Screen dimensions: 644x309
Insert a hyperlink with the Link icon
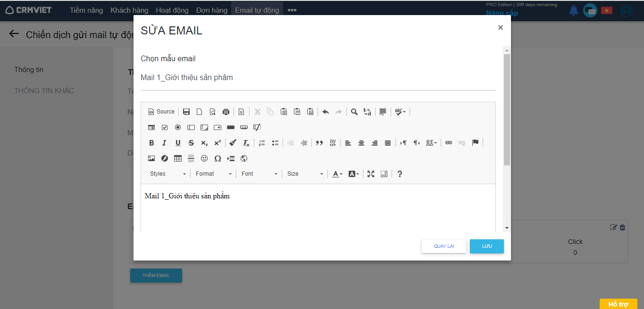point(449,143)
